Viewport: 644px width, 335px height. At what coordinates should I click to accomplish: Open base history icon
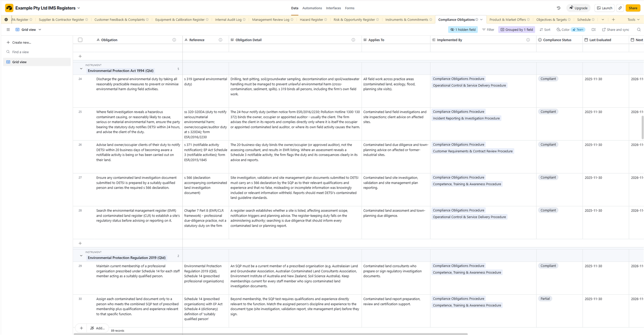558,8
